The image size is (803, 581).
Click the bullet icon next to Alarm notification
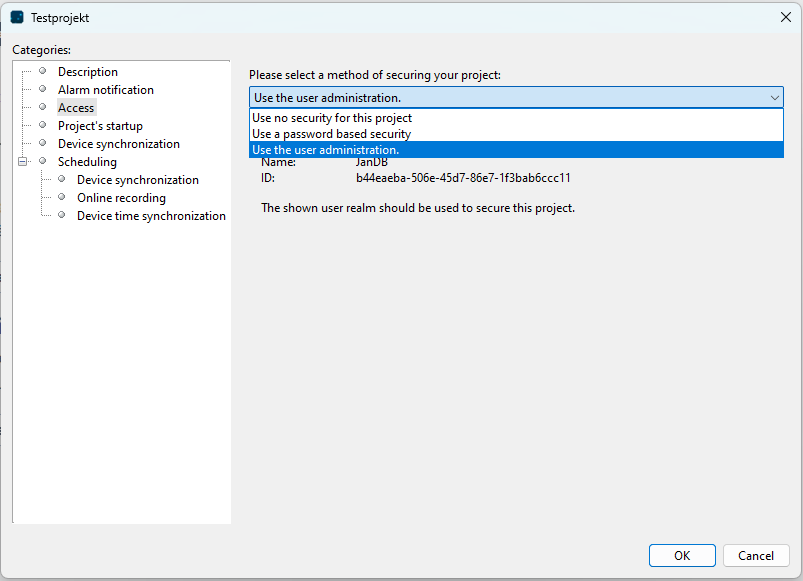(43, 89)
